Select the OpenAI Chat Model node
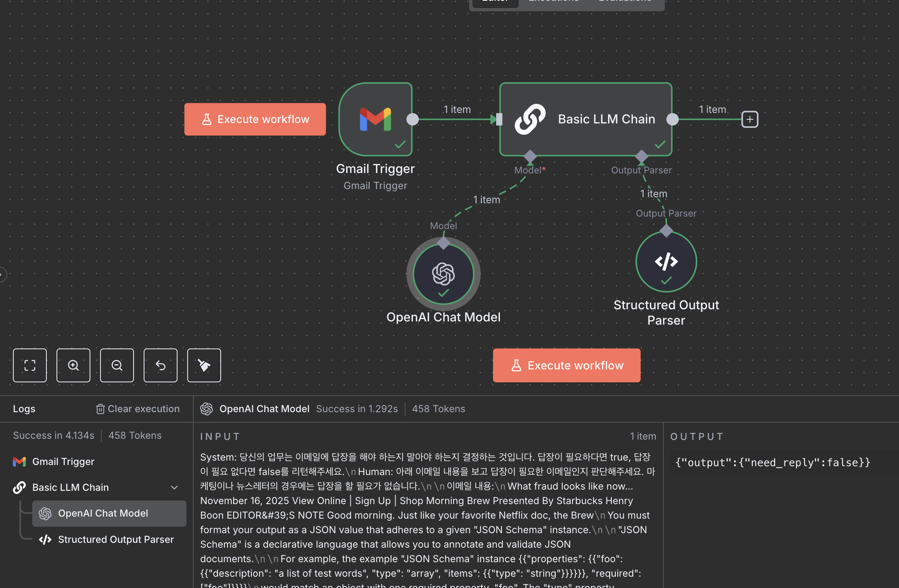 [x=443, y=274]
